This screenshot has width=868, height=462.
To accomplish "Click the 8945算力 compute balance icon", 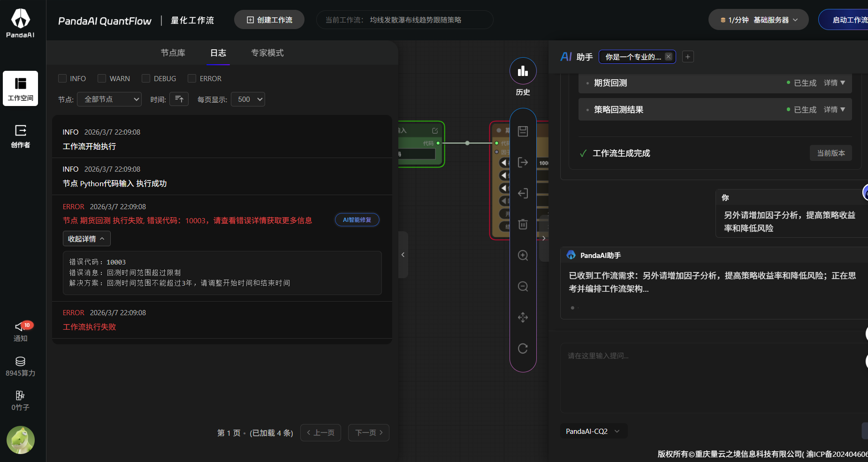I will point(20,362).
